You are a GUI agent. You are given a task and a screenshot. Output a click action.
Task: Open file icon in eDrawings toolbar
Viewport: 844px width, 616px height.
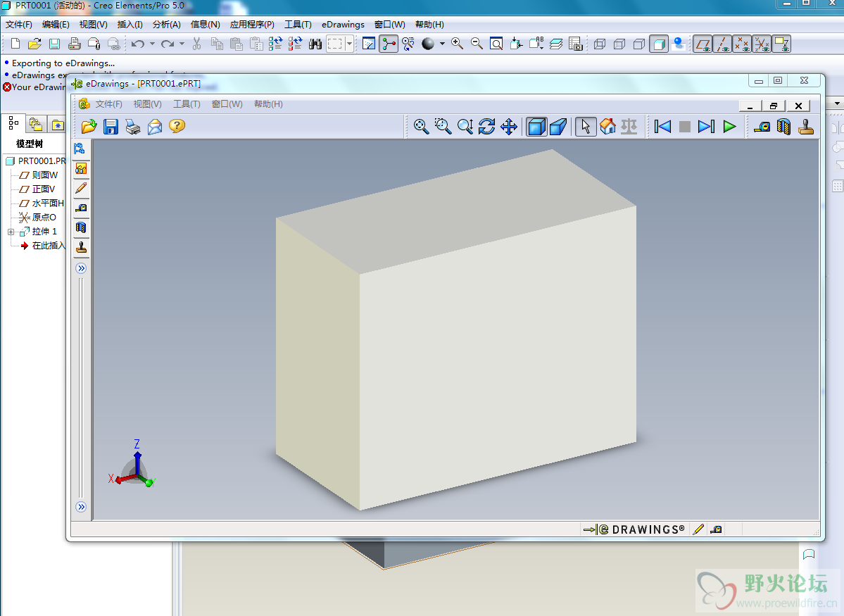pos(89,127)
